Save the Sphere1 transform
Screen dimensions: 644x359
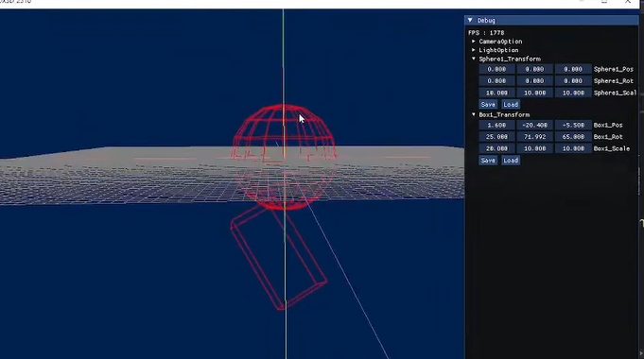(x=488, y=105)
